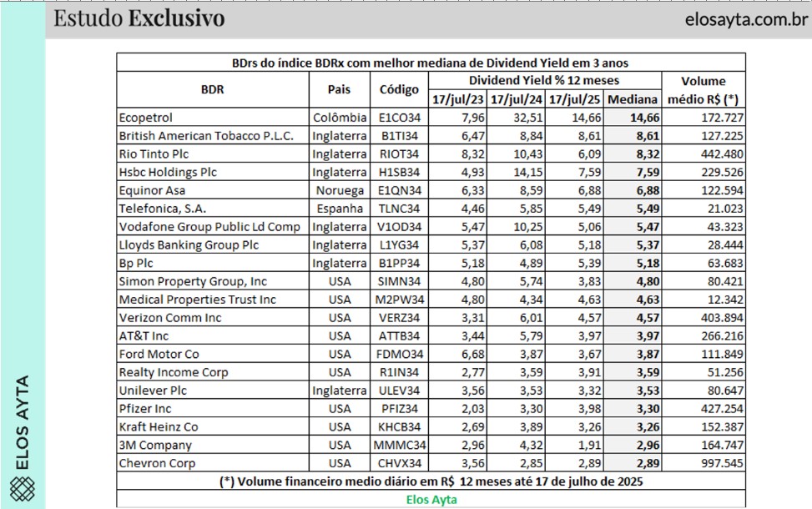Select the TLNC34 ticker code

tap(399, 209)
